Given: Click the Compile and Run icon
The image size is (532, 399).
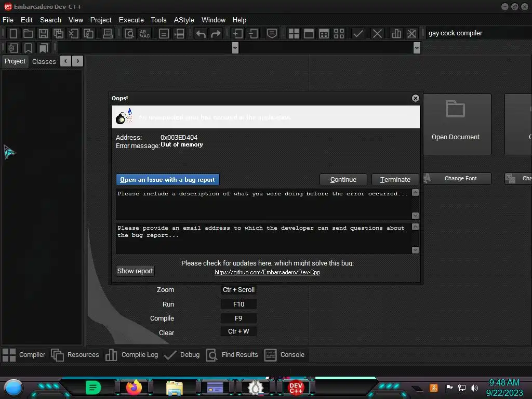Looking at the screenshot, I should 324,34.
